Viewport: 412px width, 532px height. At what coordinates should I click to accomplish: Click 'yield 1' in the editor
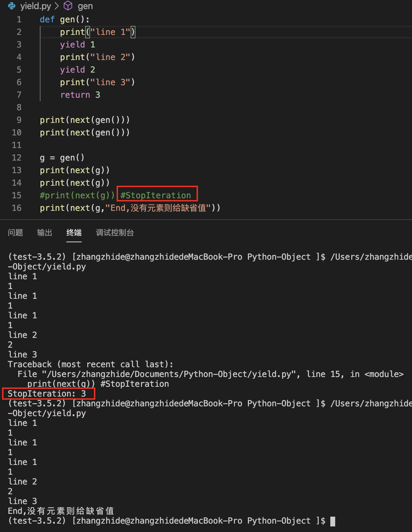point(78,45)
